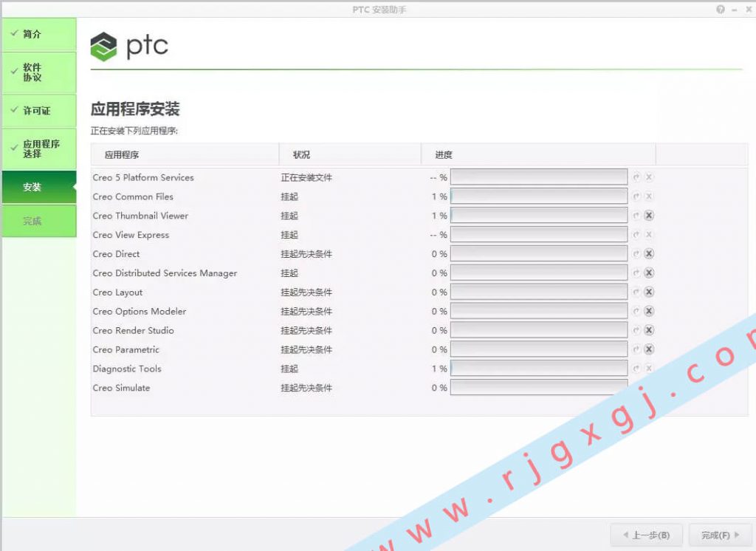Minimize the PTC 安装助手 window
This screenshot has width=756, height=551.
(x=735, y=10)
